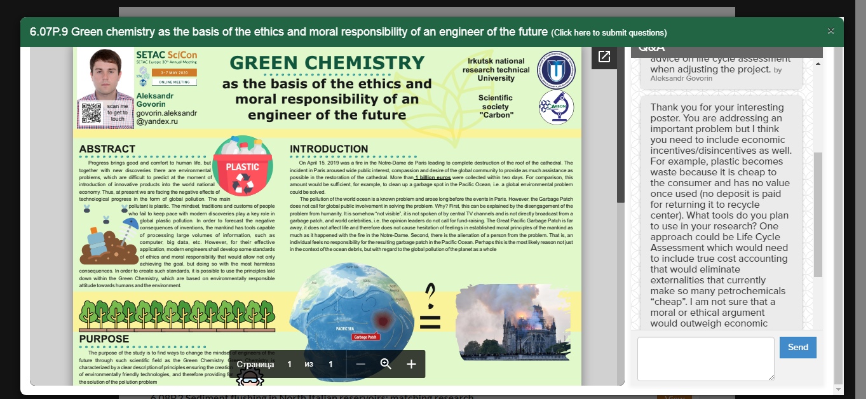
Task: Click the GREEN CHEMISTRY title
Action: pos(327,63)
